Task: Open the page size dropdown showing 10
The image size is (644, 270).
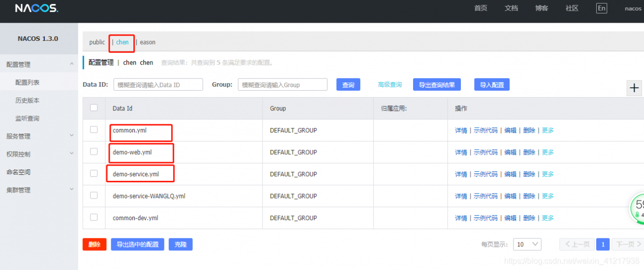Action: [527, 244]
